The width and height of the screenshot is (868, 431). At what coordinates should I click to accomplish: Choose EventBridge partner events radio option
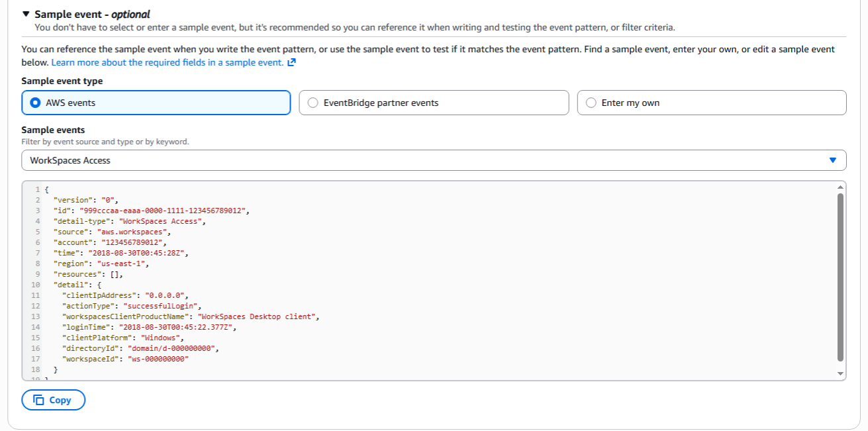[313, 103]
